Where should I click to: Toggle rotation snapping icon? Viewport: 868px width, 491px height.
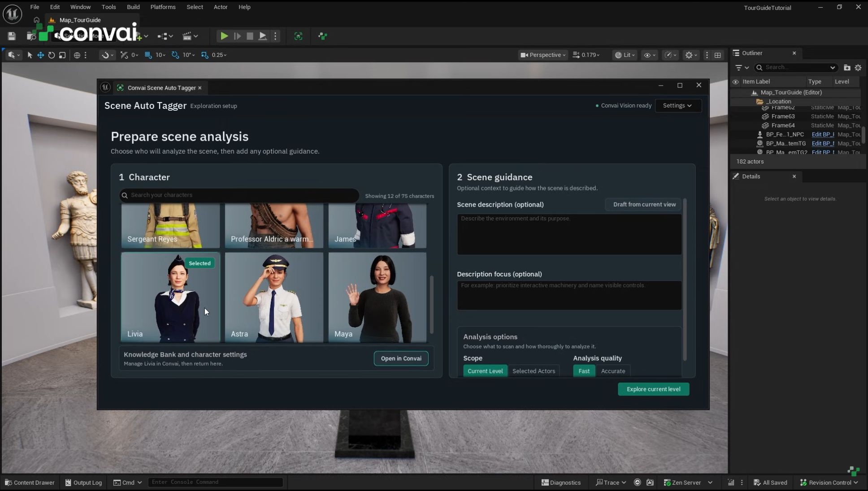tap(175, 55)
